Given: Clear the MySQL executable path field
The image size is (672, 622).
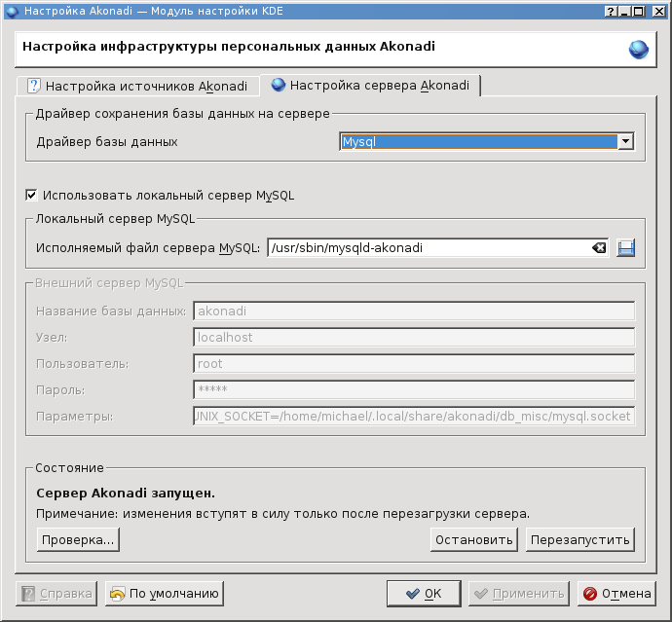Looking at the screenshot, I should (599, 247).
